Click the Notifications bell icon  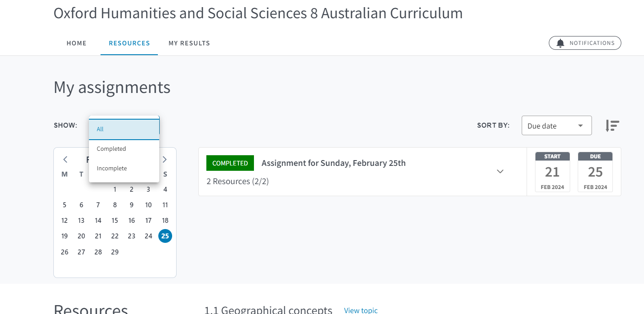560,43
